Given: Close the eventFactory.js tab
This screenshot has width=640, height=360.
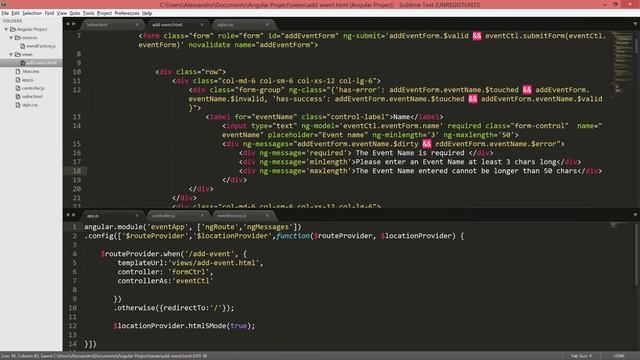Looking at the screenshot, I should [x=267, y=216].
